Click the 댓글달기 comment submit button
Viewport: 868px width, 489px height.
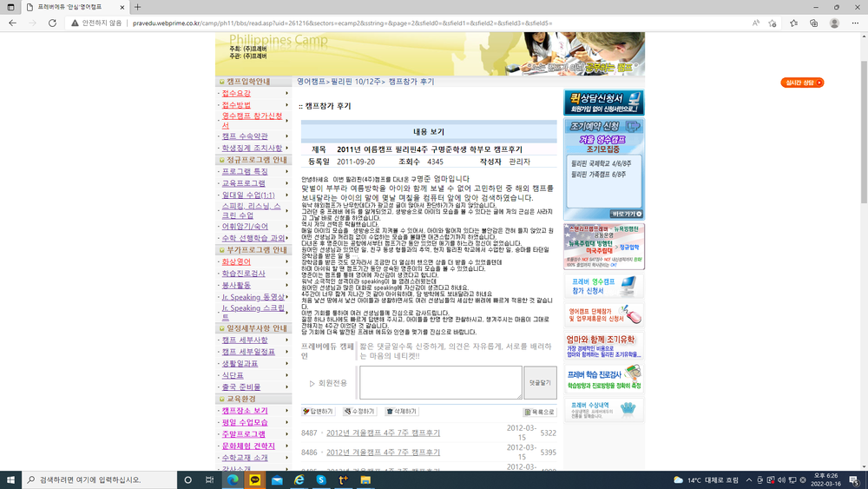pos(540,383)
